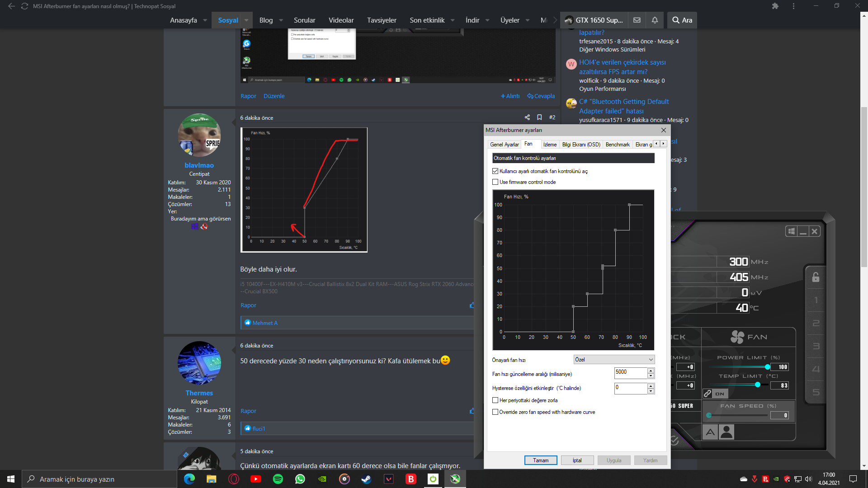Switch to the İzleme tab
Viewport: 868px width, 488px height.
point(550,145)
